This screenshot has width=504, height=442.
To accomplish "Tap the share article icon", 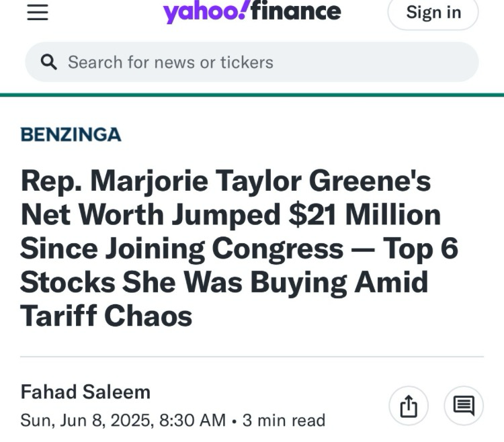I will [409, 406].
